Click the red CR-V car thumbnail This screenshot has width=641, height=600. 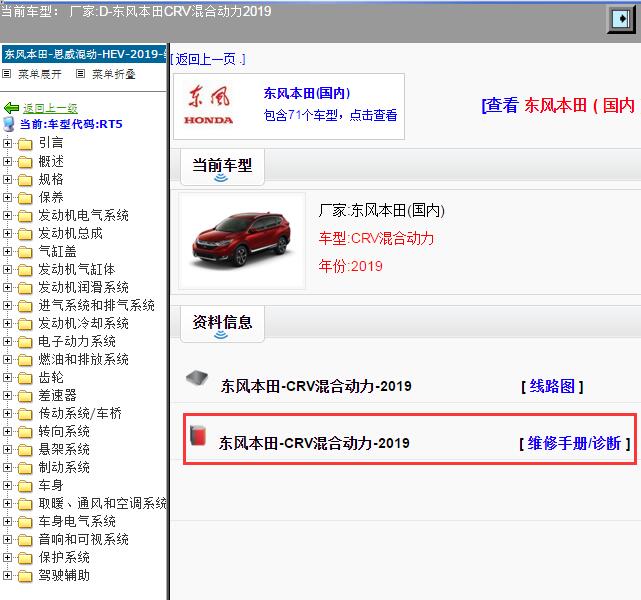point(242,241)
